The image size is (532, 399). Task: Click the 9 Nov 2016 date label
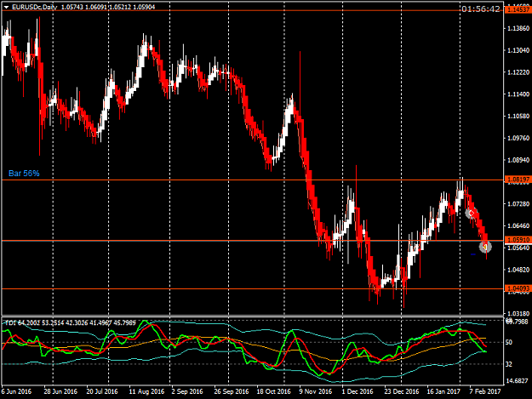pyautogui.click(x=316, y=391)
